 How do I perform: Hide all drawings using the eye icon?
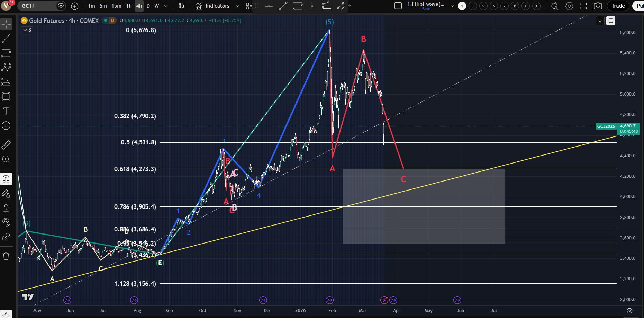point(6,222)
